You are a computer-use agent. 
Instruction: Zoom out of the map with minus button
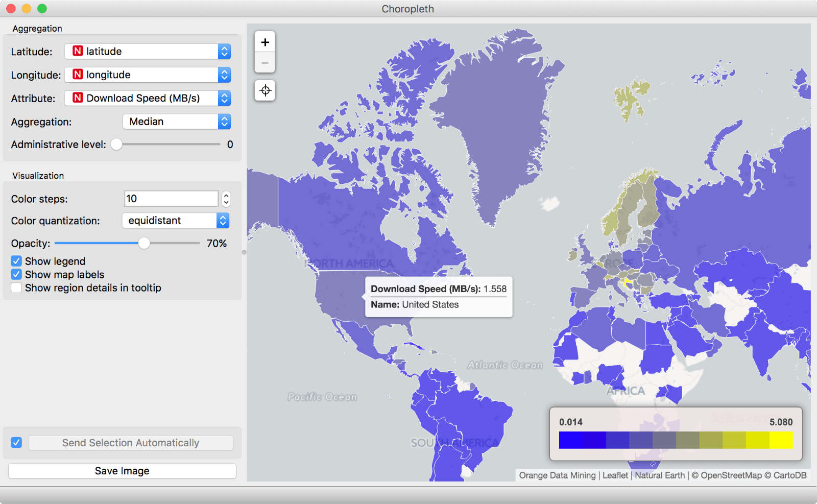point(265,63)
